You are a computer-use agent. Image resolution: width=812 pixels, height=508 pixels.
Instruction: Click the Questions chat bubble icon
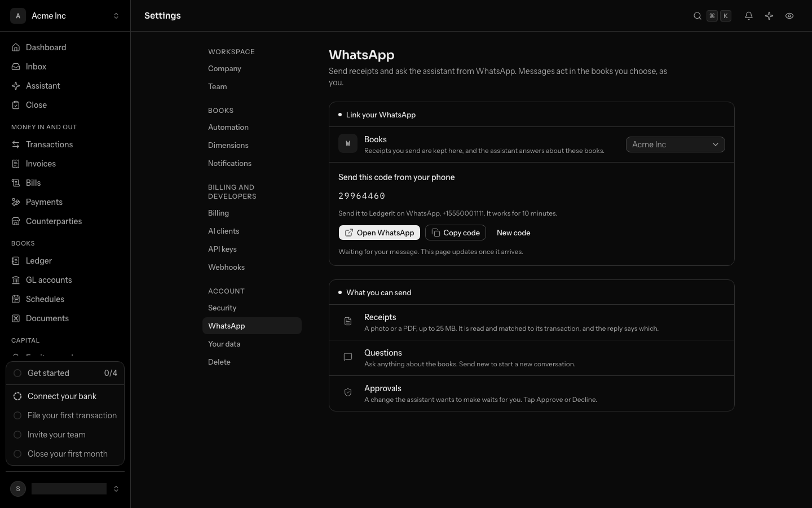click(348, 357)
